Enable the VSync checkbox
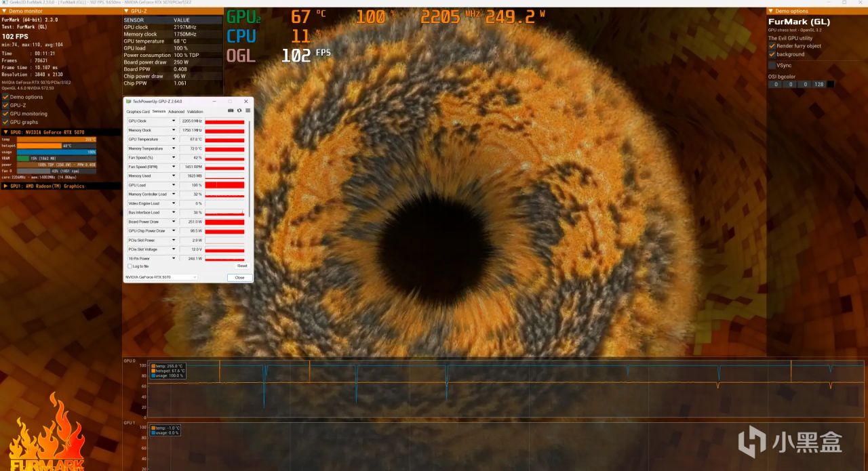 pos(772,65)
